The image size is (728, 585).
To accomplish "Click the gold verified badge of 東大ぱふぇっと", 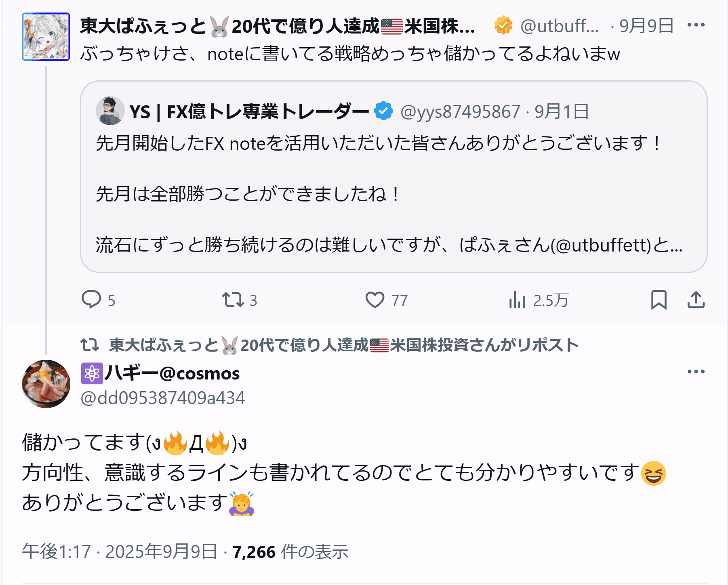I will (503, 25).
